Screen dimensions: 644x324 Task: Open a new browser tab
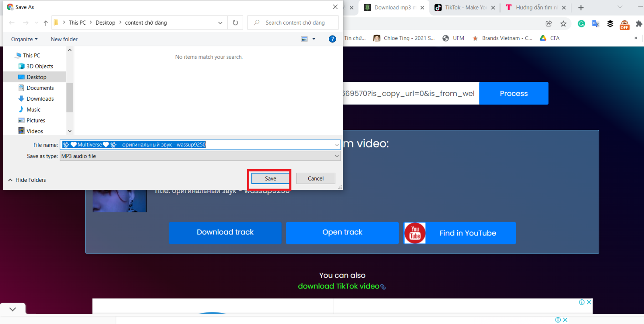[581, 8]
